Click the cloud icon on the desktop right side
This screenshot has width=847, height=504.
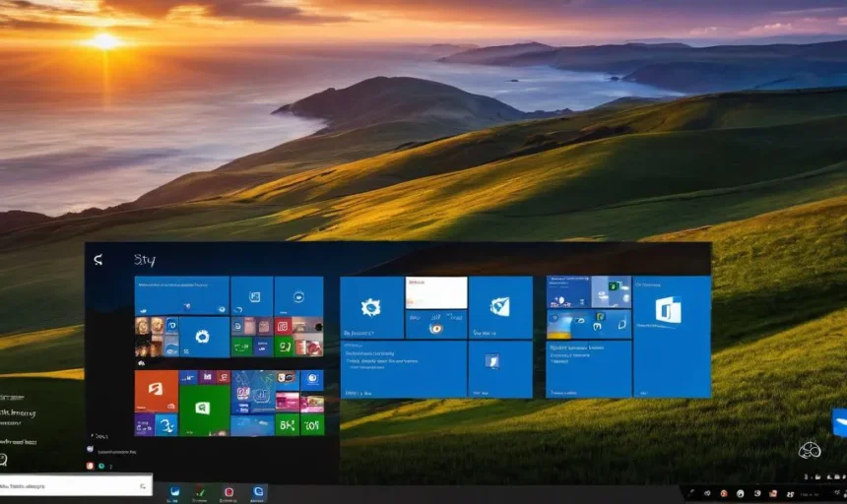(809, 450)
